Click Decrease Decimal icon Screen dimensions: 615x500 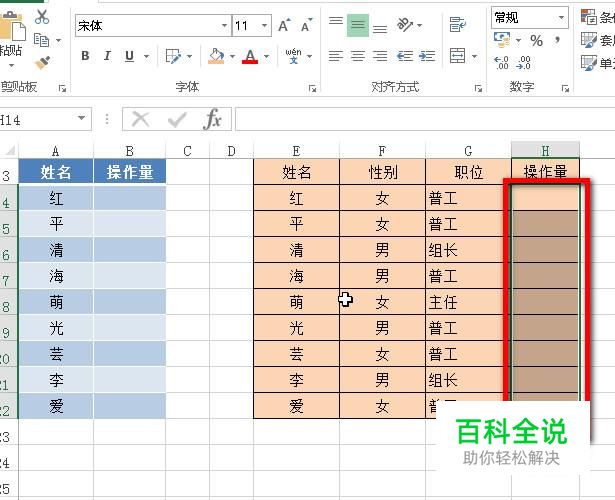pyautogui.click(x=524, y=63)
